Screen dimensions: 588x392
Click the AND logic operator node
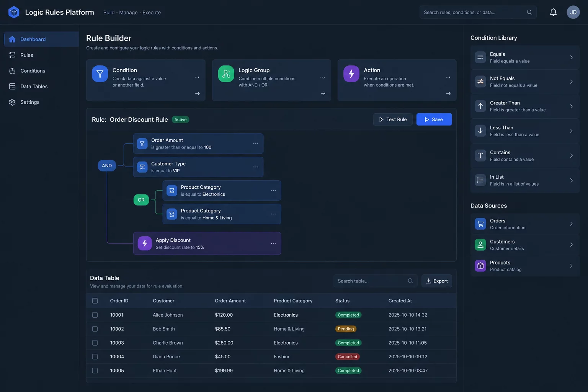tap(107, 166)
